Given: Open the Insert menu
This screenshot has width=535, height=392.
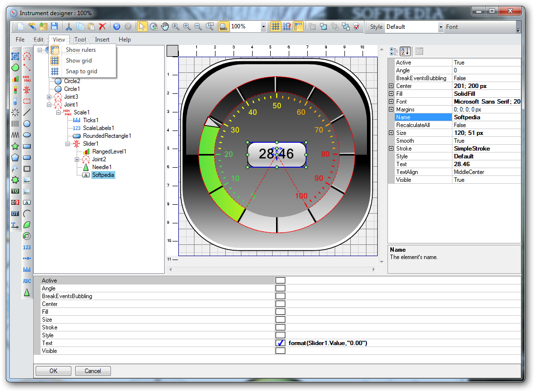Looking at the screenshot, I should 102,40.
